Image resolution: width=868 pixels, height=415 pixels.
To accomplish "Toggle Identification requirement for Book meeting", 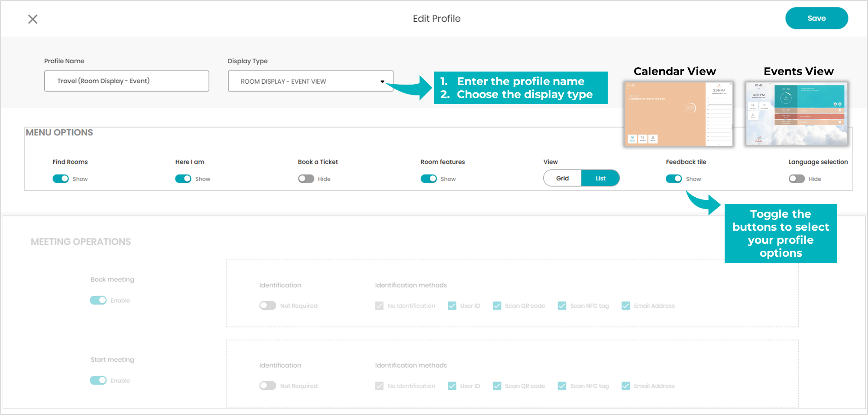I will [x=268, y=306].
